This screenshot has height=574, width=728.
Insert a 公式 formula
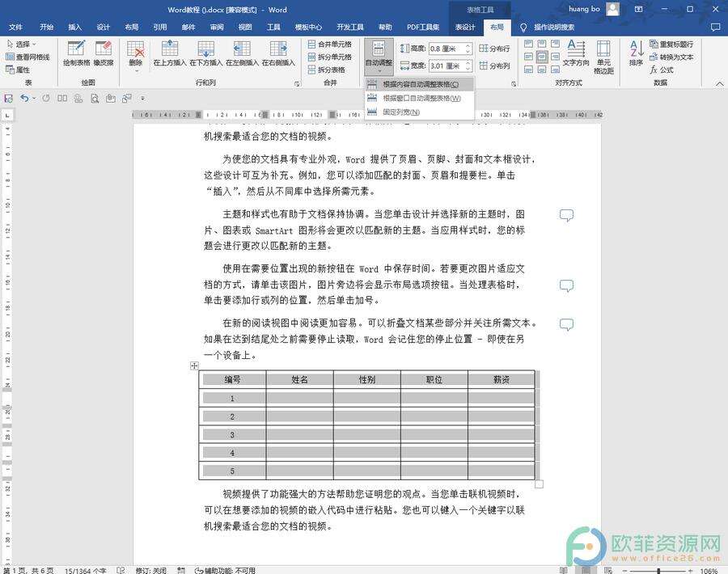coord(662,70)
